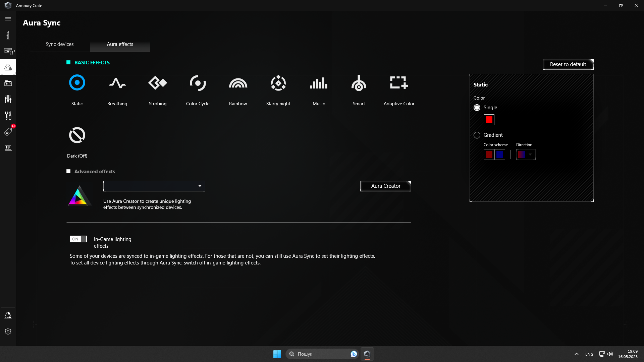
Task: Open the gradient Direction selector
Action: [526, 155]
